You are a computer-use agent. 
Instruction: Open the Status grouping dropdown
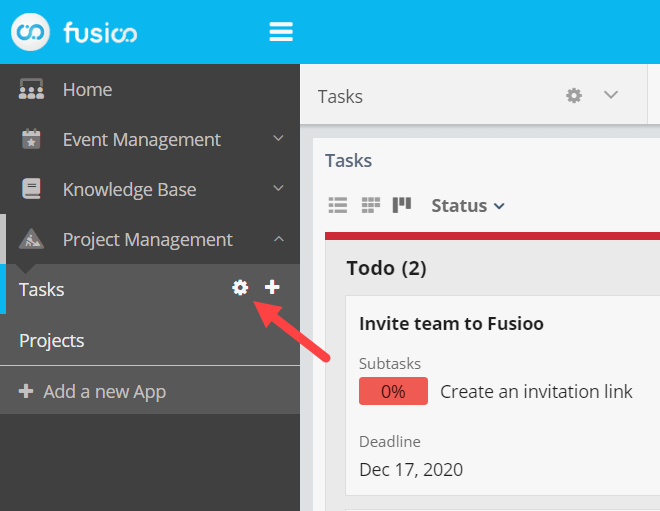[468, 206]
